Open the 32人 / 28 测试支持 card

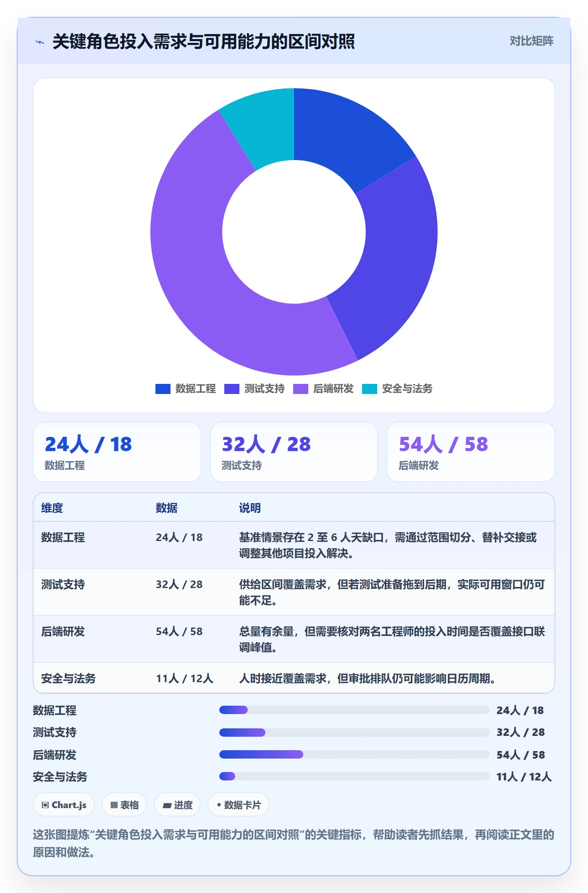(294, 452)
